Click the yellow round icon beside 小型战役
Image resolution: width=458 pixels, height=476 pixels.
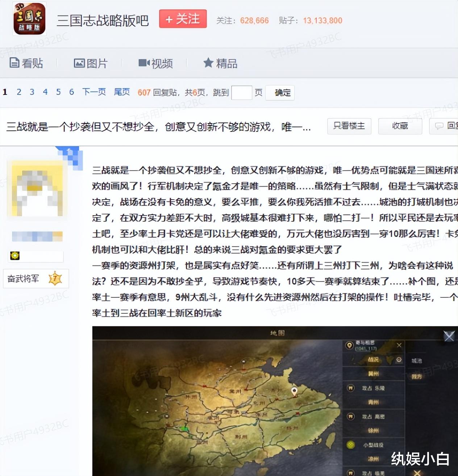[x=350, y=445]
